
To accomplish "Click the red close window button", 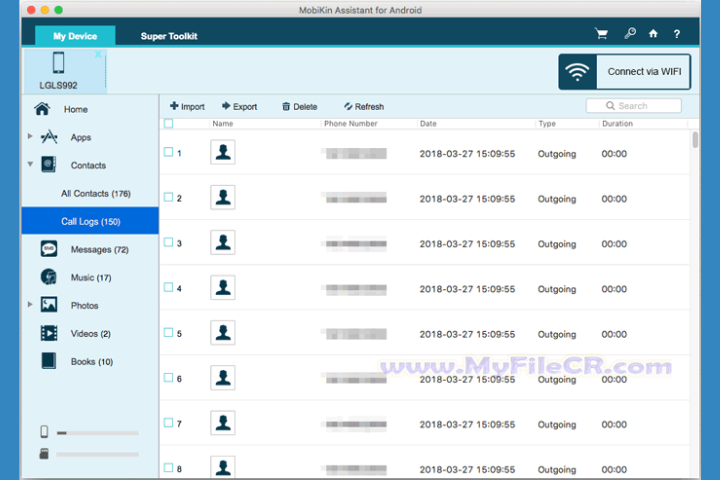I will 31,10.
